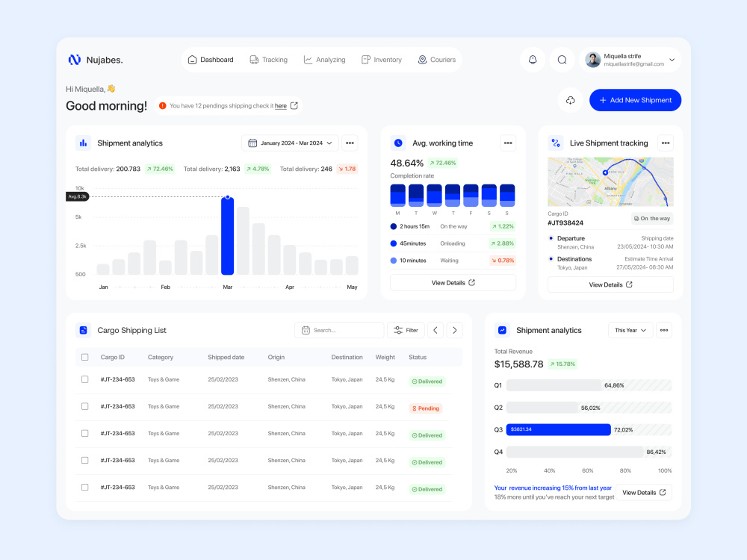Open the search magnifier in header
This screenshot has width=747, height=560.
[562, 60]
